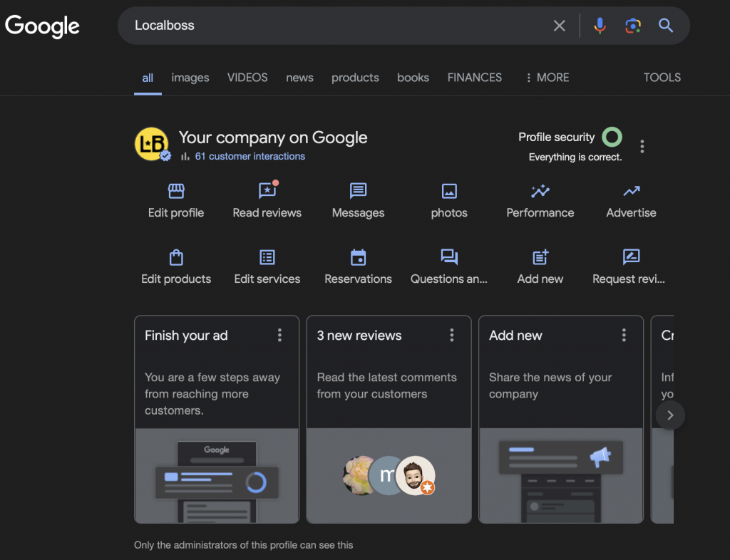Click the Request reviews icon
The image size is (730, 560).
coord(632,256)
